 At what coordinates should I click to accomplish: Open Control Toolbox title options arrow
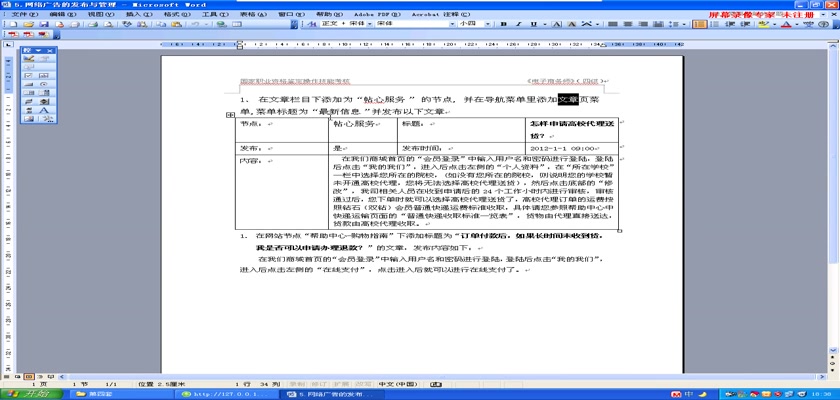[39, 50]
